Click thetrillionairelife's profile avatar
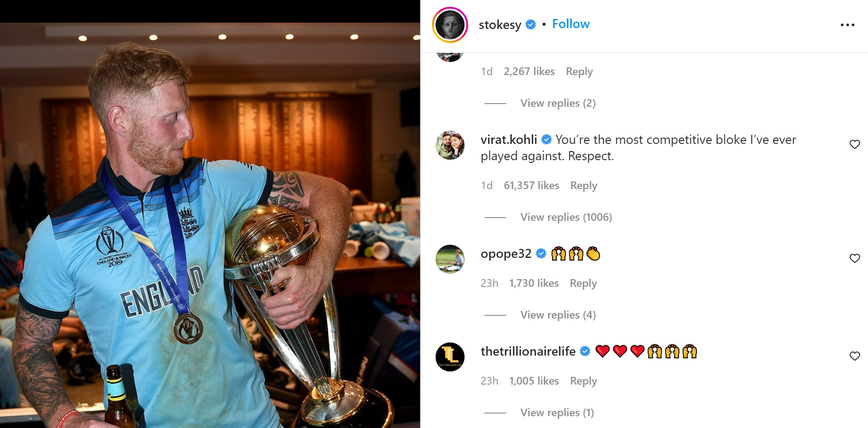Image resolution: width=868 pixels, height=428 pixels. tap(450, 357)
